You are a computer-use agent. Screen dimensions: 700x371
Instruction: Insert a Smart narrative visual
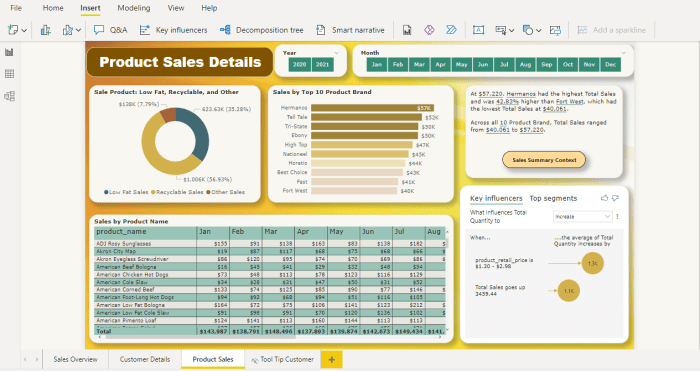pos(350,30)
